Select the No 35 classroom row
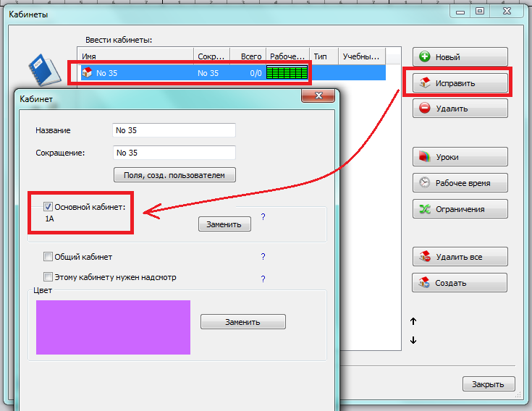The height and width of the screenshot is (411, 532). pyautogui.click(x=233, y=73)
